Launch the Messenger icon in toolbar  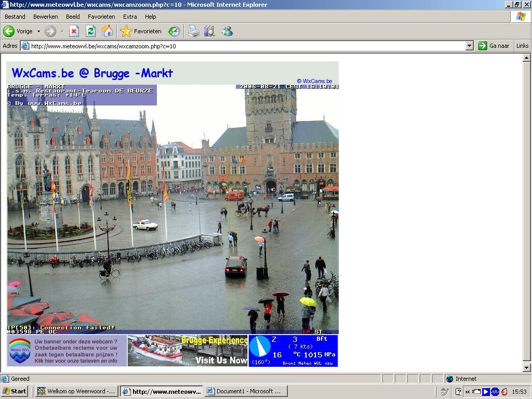point(227,31)
